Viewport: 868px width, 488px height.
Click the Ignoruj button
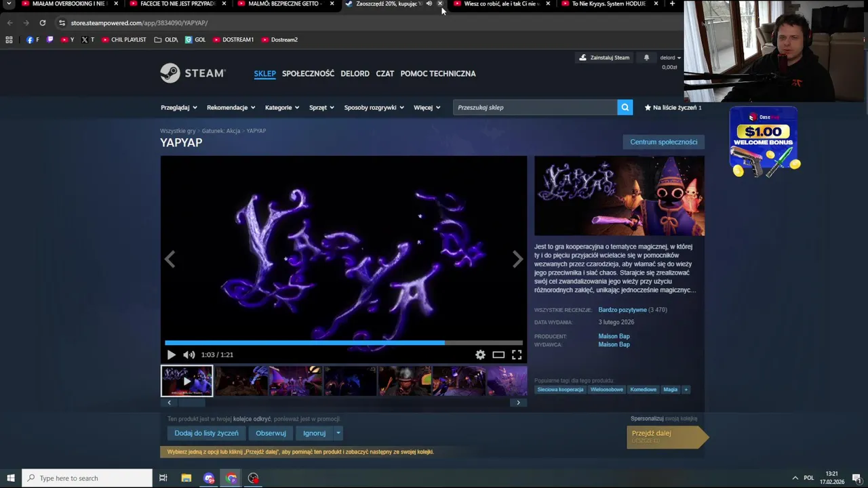pos(314,433)
